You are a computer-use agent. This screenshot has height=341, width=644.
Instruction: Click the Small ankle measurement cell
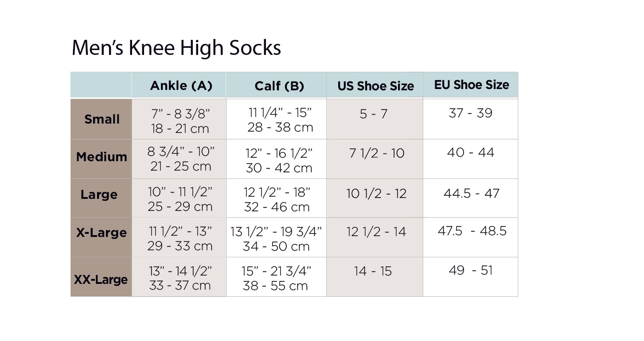point(180,121)
